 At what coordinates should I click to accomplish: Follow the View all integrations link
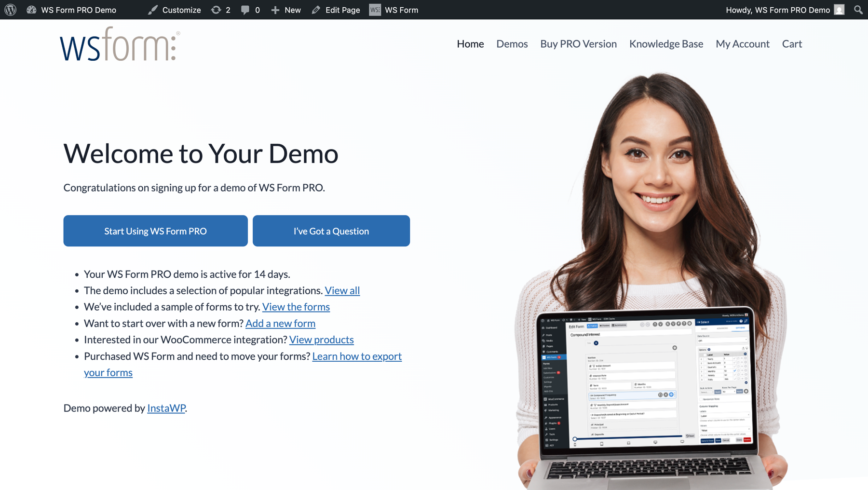click(342, 290)
